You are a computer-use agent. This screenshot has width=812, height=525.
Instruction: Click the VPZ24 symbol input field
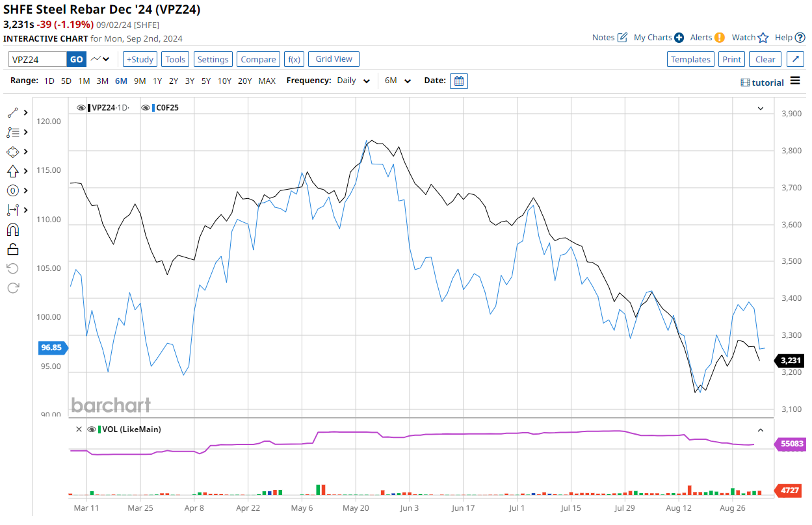coord(38,59)
